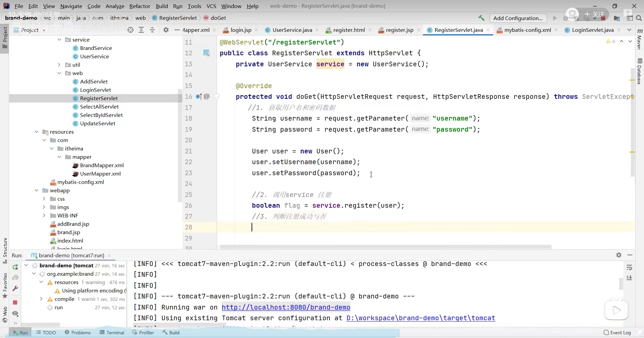Close the register.html tab
The height and width of the screenshot is (338, 644).
pos(370,30)
